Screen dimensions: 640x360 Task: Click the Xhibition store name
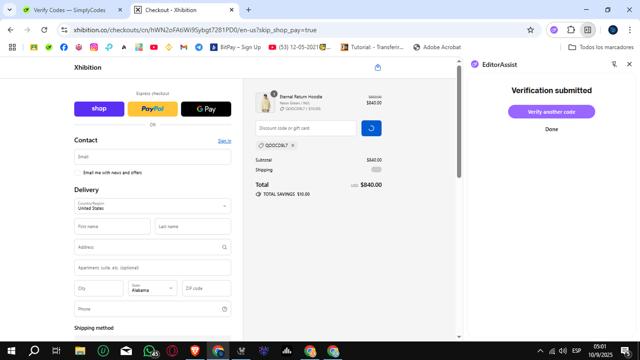[88, 67]
